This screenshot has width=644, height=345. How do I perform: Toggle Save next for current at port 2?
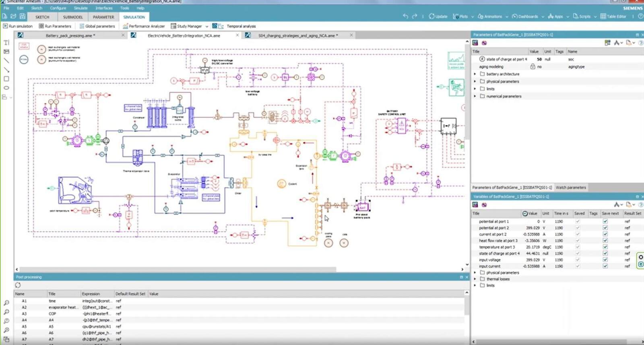point(605,234)
